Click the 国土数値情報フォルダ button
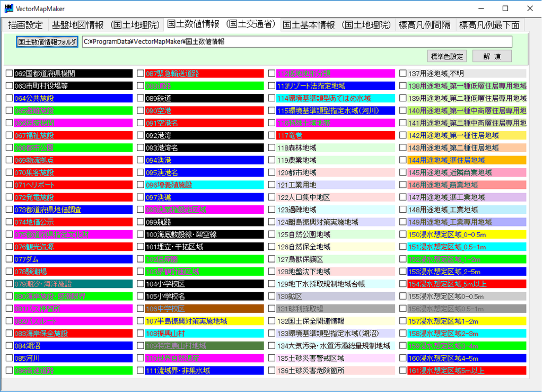The width and height of the screenshot is (543, 392). click(47, 42)
